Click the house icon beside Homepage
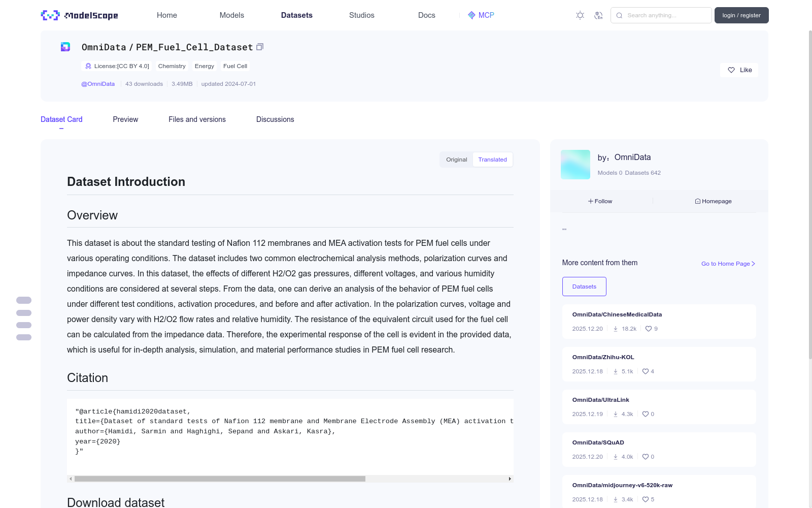 tap(698, 201)
